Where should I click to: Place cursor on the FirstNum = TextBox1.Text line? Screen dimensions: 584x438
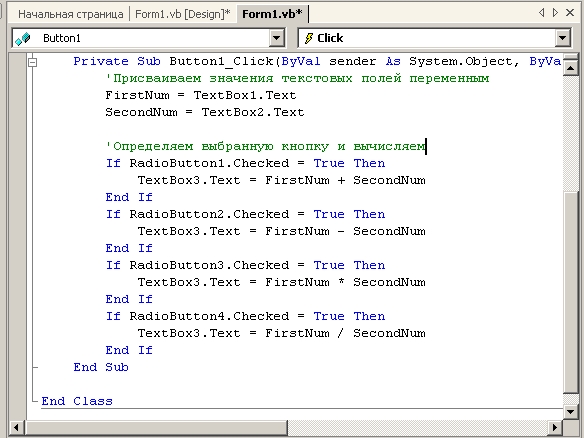click(201, 95)
